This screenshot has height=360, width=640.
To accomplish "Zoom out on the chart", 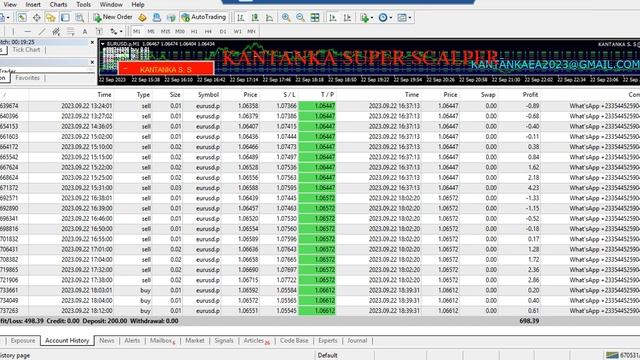I will (x=300, y=17).
